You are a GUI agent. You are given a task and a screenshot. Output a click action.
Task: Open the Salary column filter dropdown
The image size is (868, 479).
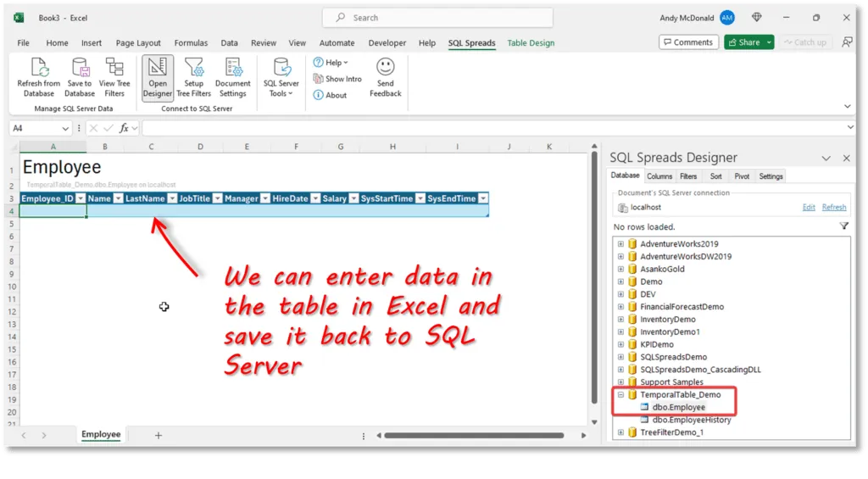353,198
